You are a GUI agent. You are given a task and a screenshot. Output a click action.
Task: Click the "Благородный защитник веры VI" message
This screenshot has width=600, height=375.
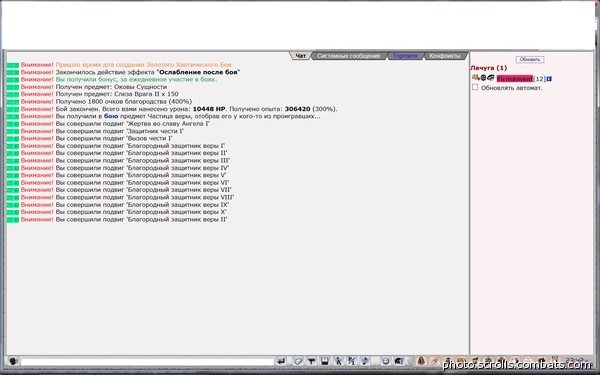click(x=142, y=183)
